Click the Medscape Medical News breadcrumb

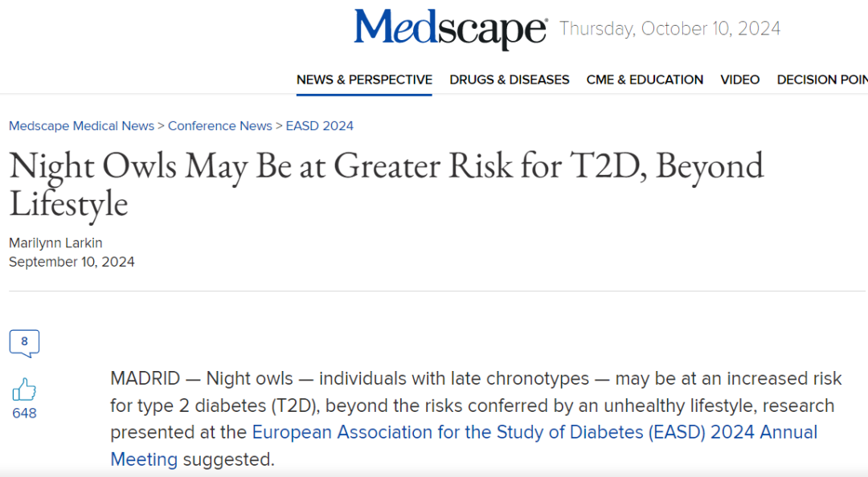pos(81,126)
